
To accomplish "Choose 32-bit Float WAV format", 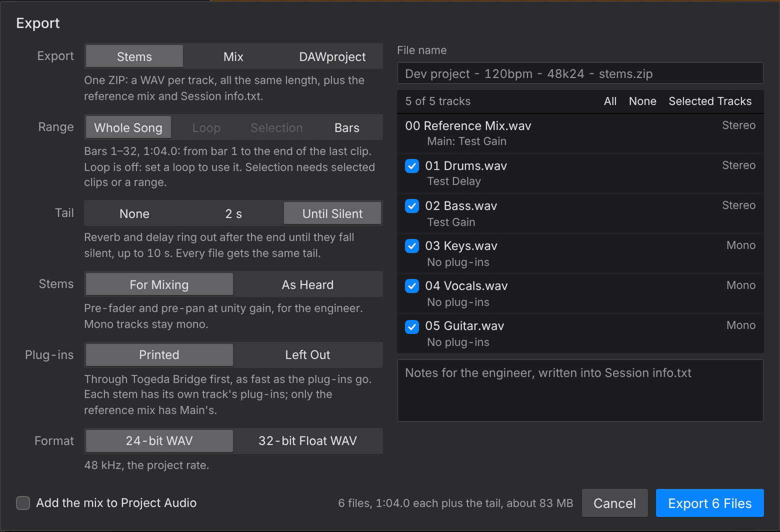I will click(x=307, y=440).
